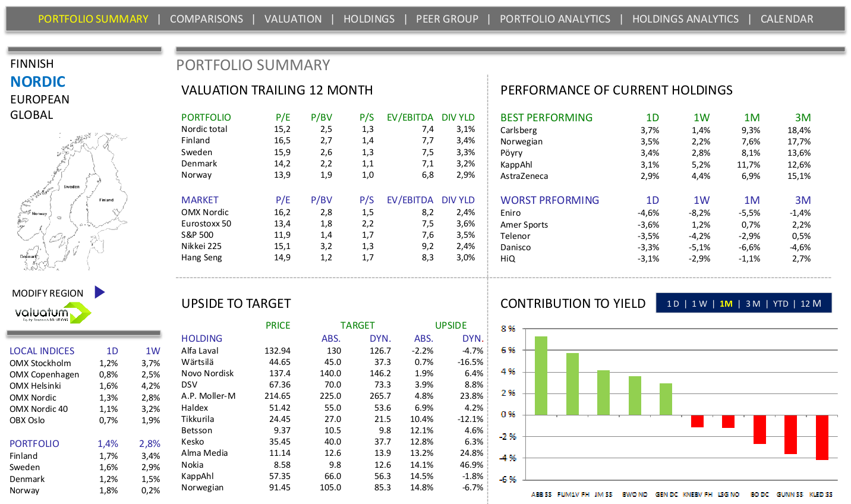851x504 pixels.
Task: Click S&P 500 market row
Action: click(328, 235)
